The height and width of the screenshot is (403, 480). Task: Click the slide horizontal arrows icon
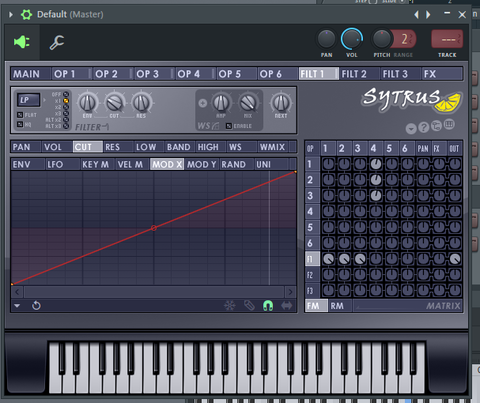(287, 305)
